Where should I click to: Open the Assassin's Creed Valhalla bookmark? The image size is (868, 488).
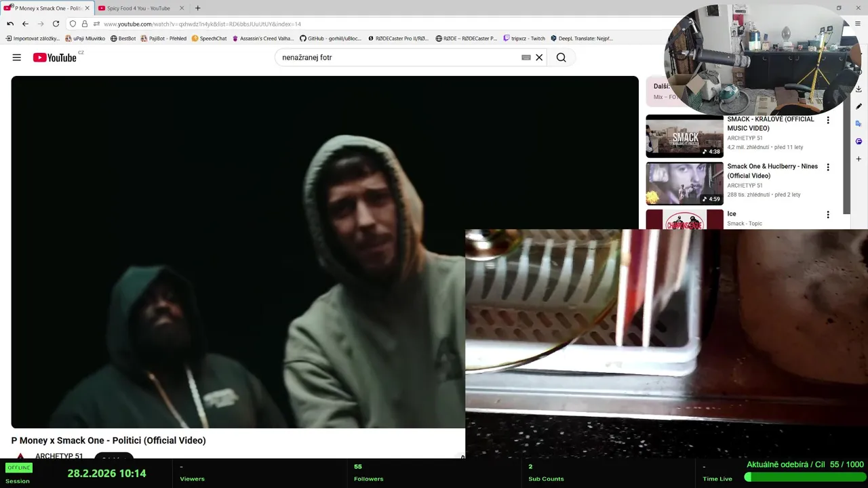pos(263,39)
